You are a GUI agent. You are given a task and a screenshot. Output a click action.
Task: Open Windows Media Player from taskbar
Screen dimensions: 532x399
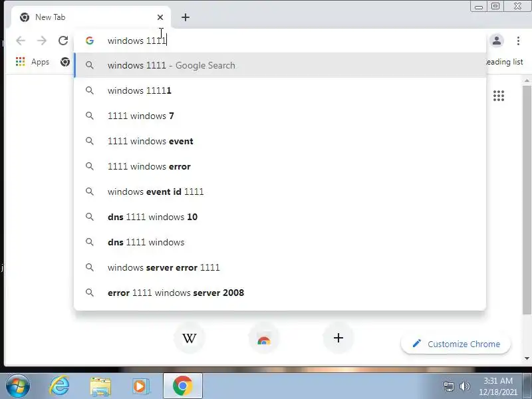141,386
